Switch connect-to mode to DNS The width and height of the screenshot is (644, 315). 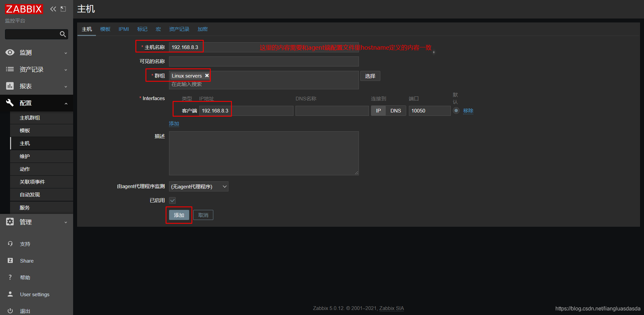pos(396,111)
